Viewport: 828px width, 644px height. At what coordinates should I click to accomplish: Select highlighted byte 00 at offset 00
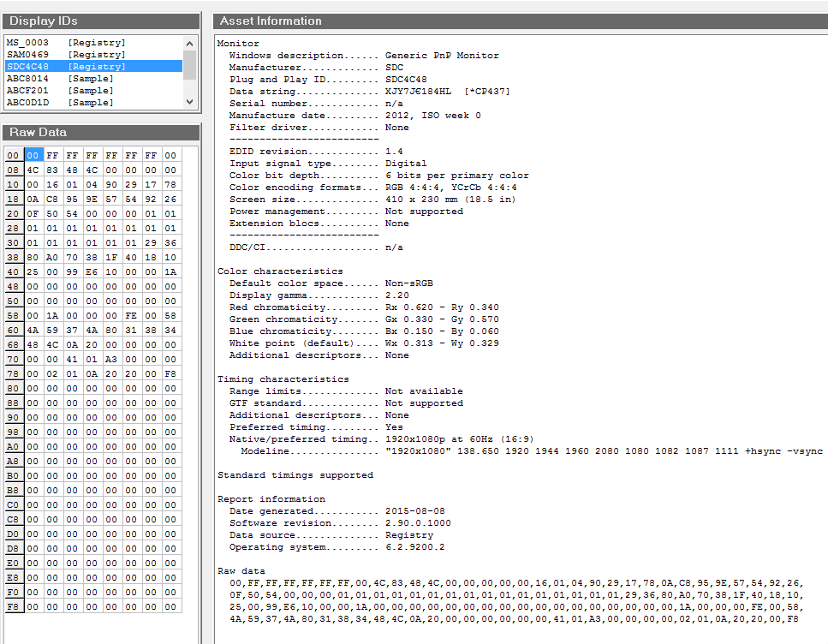click(33, 155)
